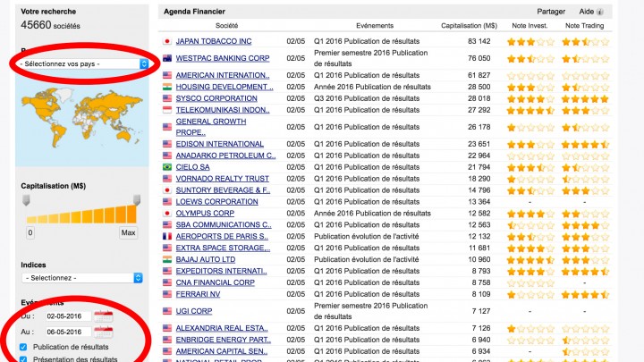Click Note Invest. stars for BAJAJ AUTO LTD
Image resolution: width=644 pixels, height=362 pixels.
(x=530, y=260)
